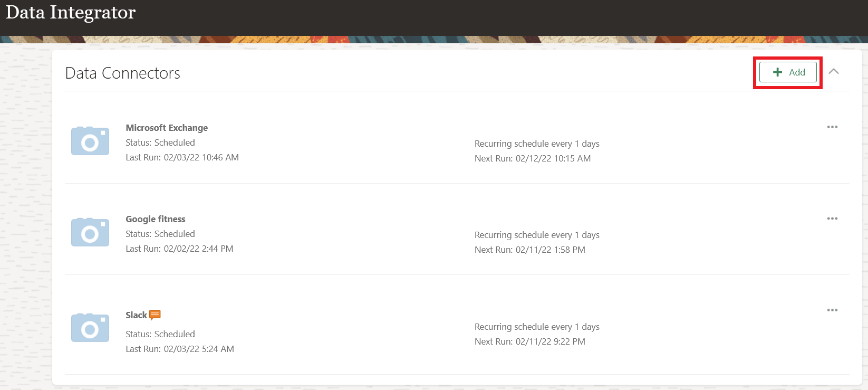Image resolution: width=868 pixels, height=390 pixels.
Task: Click the Data Connectors section heading
Action: pos(122,73)
